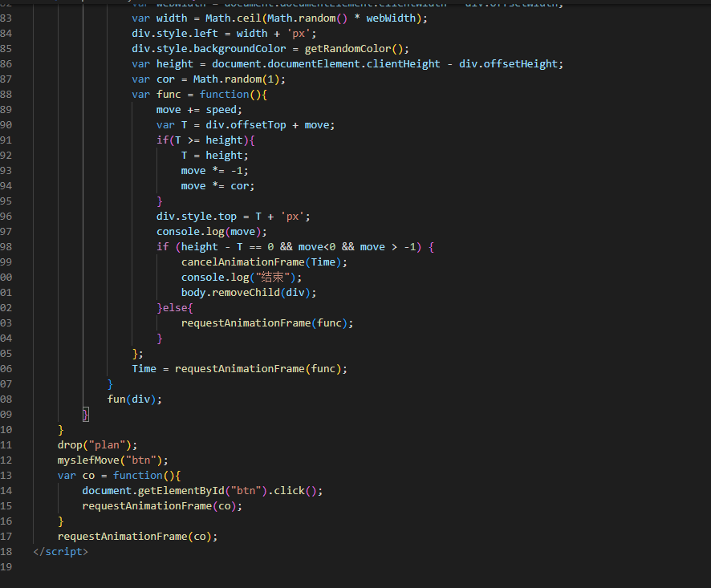Select body.removeChild(div) line
This screenshot has height=588, width=711.
click(248, 293)
